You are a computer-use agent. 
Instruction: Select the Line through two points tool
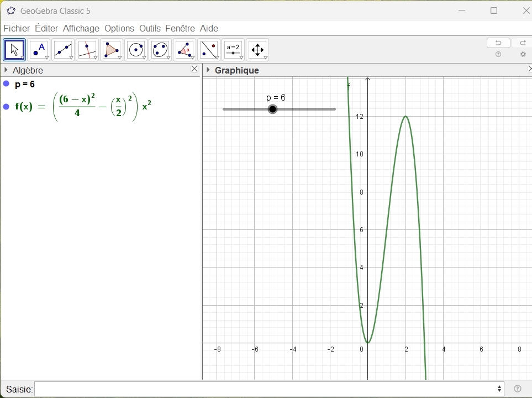click(63, 50)
